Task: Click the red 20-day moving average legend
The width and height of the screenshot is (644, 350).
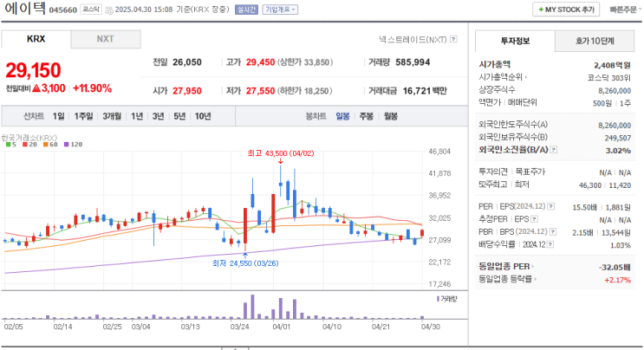Action: pos(30,145)
